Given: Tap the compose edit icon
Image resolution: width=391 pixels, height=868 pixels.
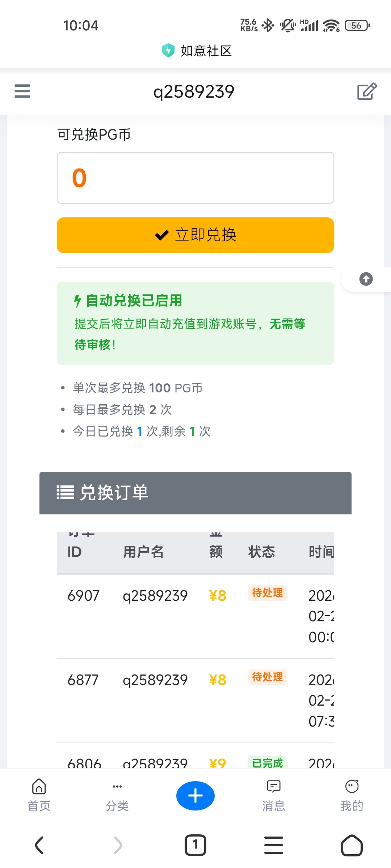Looking at the screenshot, I should tap(367, 92).
